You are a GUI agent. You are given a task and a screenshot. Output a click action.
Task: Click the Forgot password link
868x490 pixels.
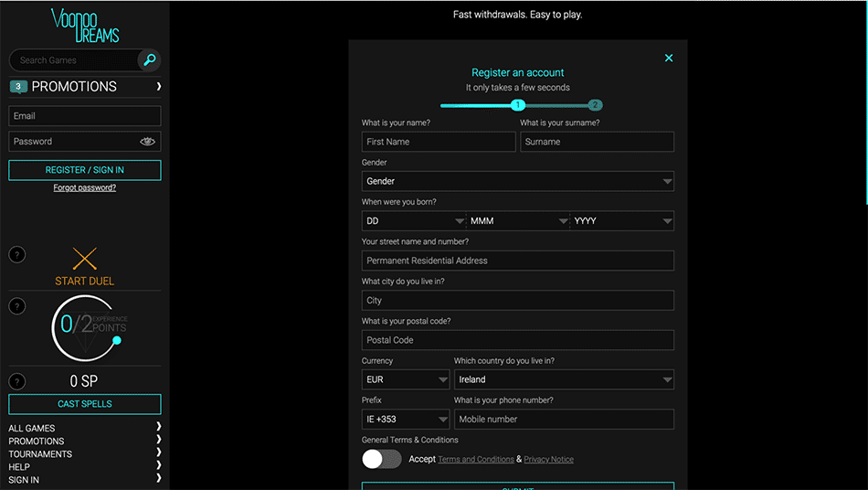85,187
